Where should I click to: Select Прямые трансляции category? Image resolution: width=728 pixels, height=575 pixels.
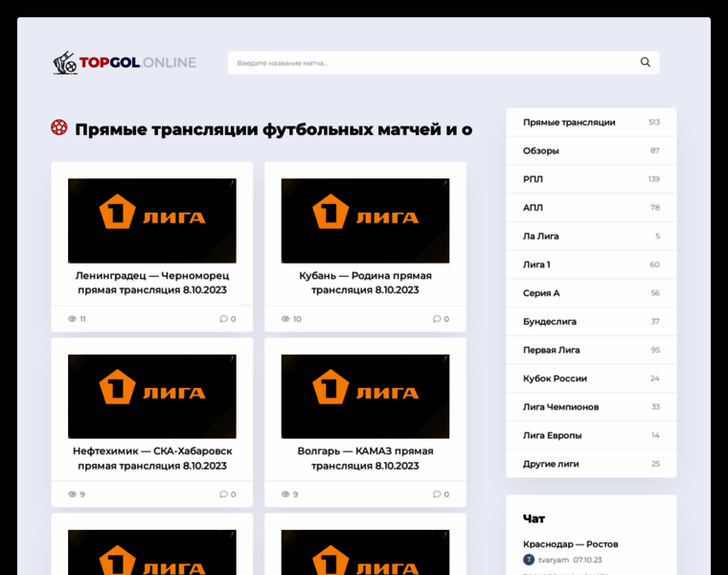pyautogui.click(x=591, y=122)
